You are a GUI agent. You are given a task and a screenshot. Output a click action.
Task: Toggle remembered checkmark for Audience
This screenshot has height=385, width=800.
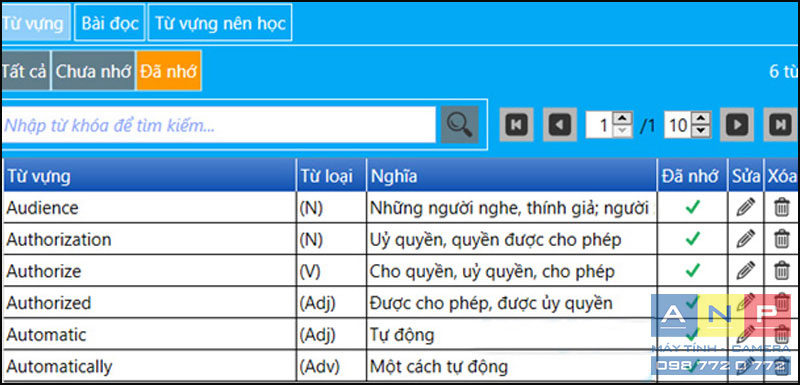(692, 207)
